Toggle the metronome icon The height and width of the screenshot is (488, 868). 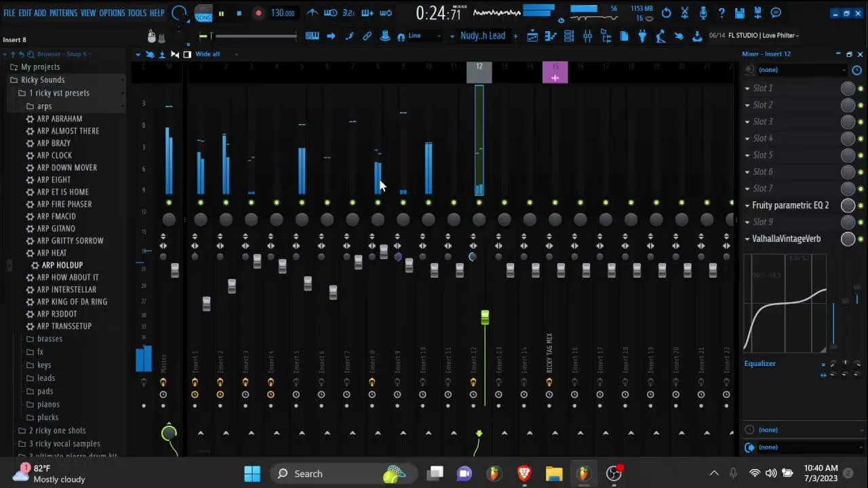point(312,13)
